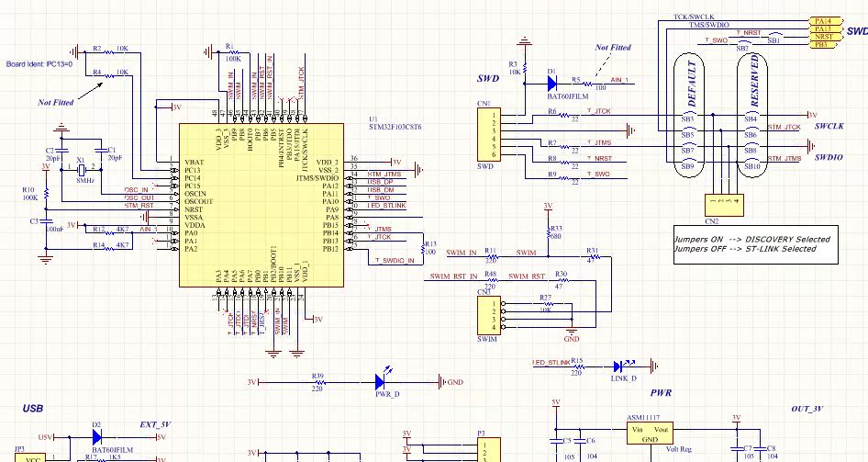Image resolution: width=868 pixels, height=462 pixels.
Task: Click the LED_STLINK net label near R15
Action: 551,362
